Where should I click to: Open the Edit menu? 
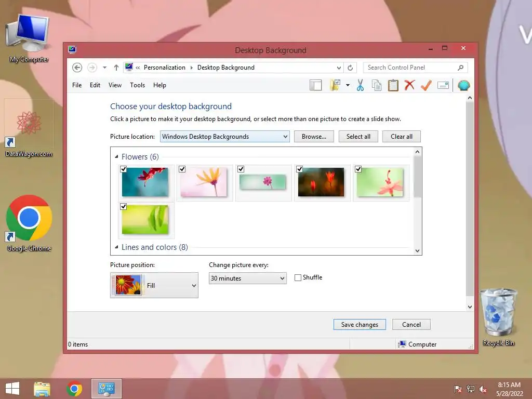(95, 85)
